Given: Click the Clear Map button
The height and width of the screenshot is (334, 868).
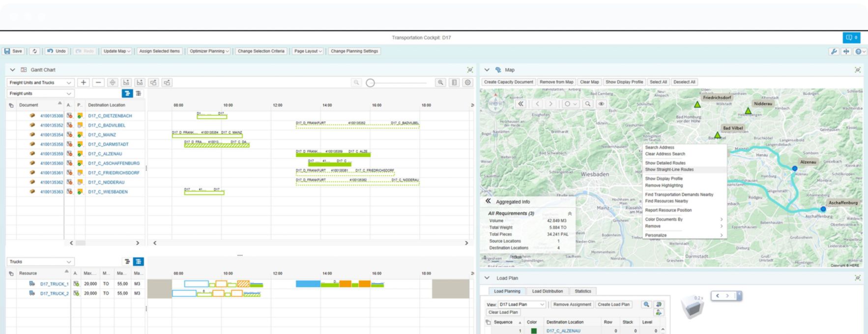Looking at the screenshot, I should [x=589, y=82].
